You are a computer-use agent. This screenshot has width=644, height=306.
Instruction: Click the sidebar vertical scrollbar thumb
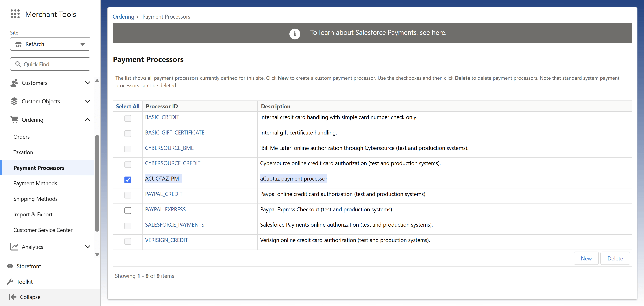97,183
